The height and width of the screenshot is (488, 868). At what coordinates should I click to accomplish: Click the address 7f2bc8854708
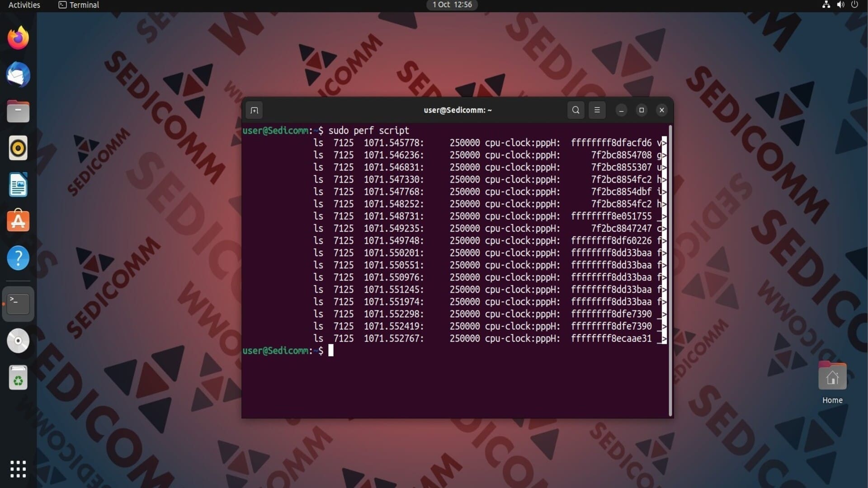(x=622, y=155)
